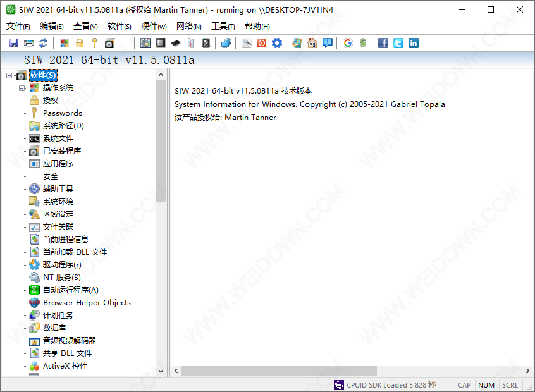Select the 已安装程序 tree item
The height and width of the screenshot is (392, 535).
(62, 151)
